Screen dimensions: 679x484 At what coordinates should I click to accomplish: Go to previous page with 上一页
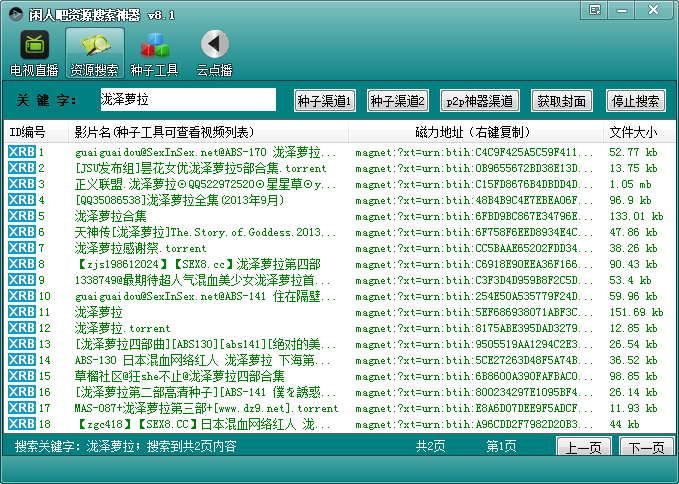point(584,446)
